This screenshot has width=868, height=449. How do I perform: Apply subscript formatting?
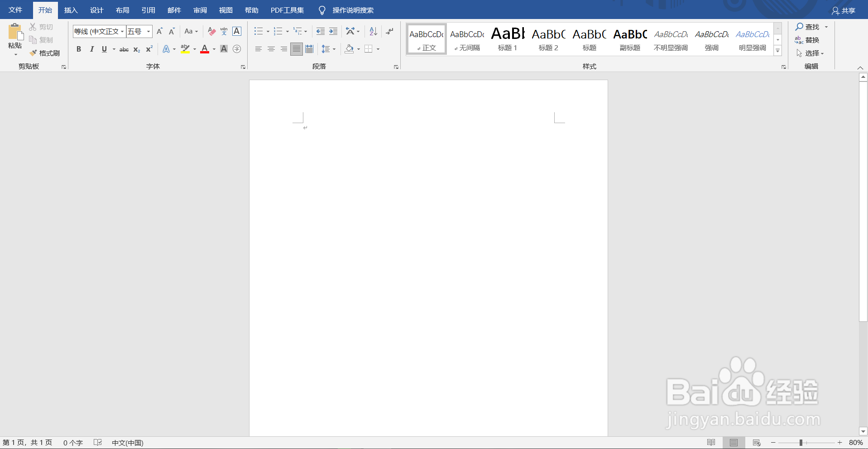137,49
